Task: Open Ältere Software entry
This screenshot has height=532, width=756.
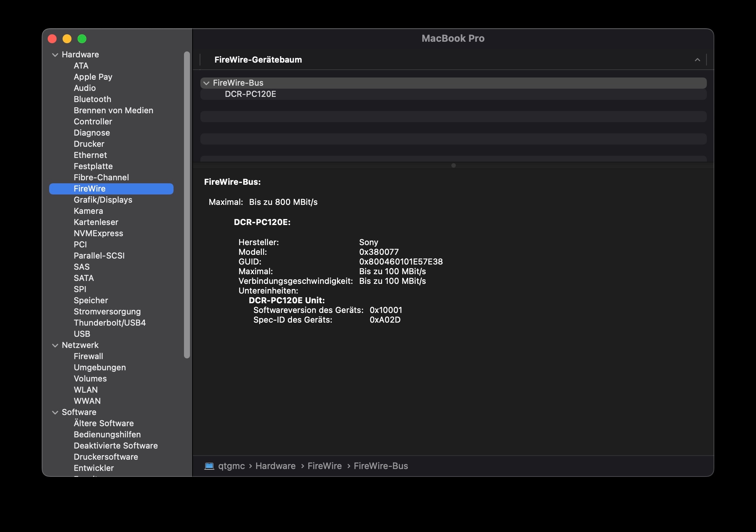Action: click(104, 423)
